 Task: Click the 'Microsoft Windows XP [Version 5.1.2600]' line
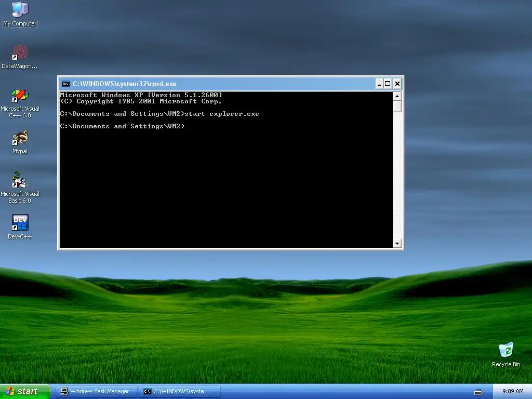(x=141, y=95)
